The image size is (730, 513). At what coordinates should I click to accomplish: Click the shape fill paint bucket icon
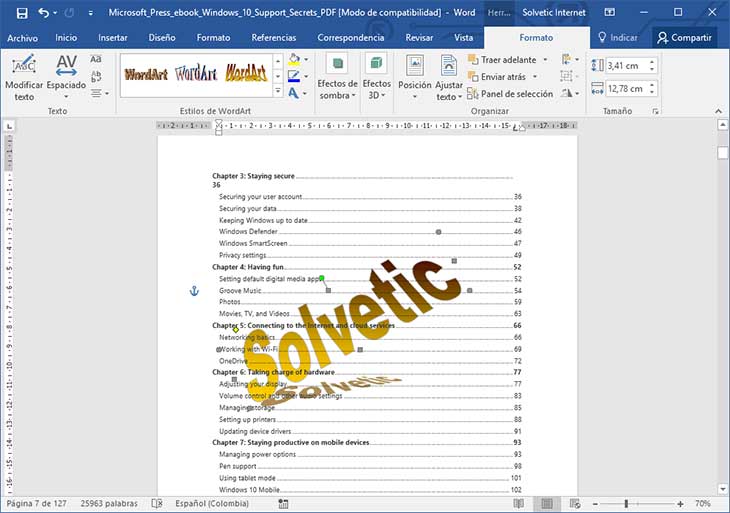coord(294,59)
